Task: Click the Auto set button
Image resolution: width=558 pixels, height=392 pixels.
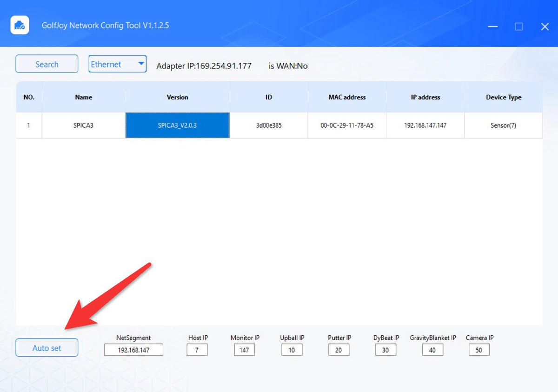Action: [x=47, y=348]
